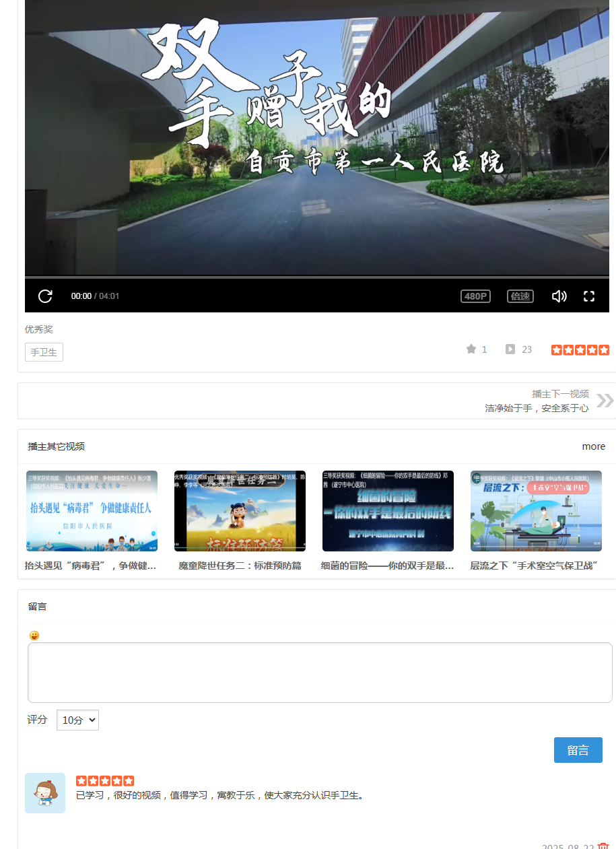Open the 480P quality selector
Image resolution: width=616 pixels, height=849 pixels.
point(475,296)
